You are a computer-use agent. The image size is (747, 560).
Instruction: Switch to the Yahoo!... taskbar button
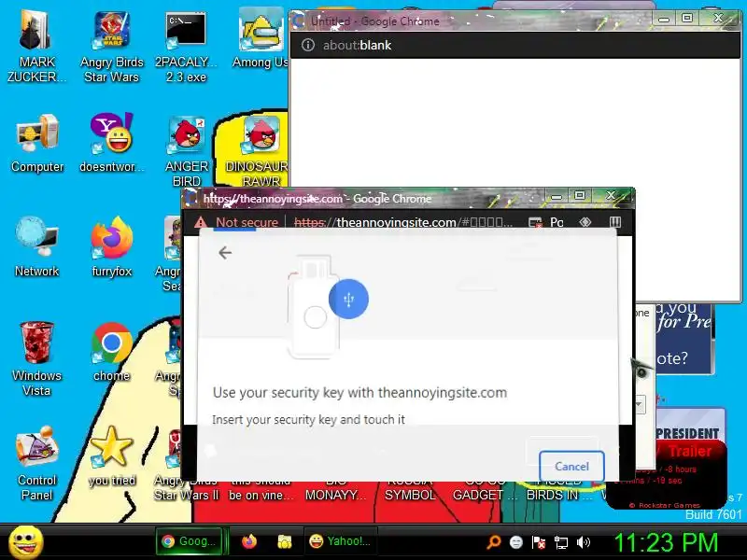pos(340,541)
